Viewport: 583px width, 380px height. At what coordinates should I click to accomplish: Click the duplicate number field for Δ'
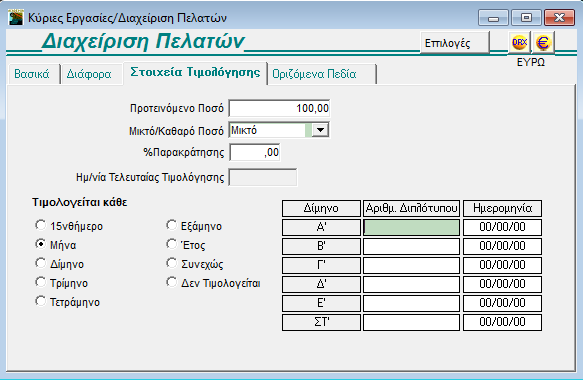(411, 284)
